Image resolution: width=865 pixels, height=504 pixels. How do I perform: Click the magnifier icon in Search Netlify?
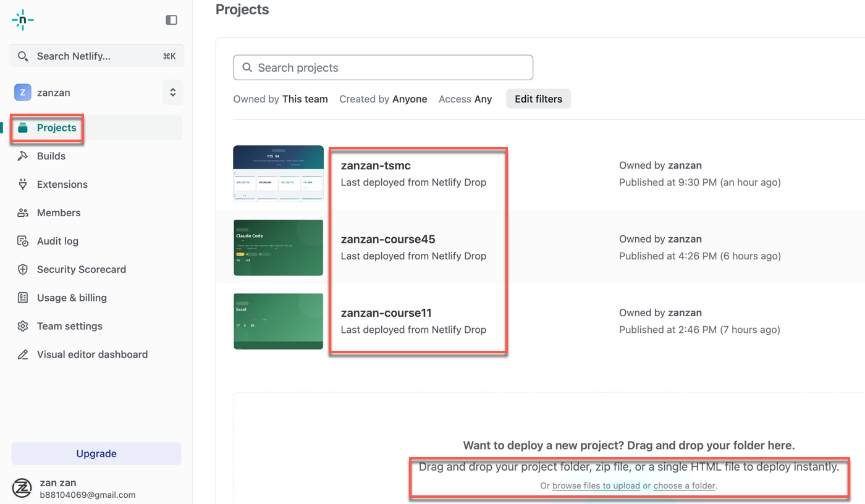[x=23, y=56]
